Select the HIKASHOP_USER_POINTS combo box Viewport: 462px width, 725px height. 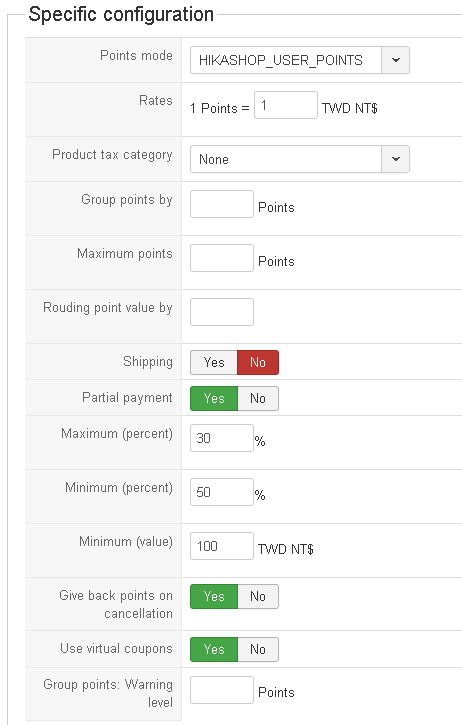click(x=300, y=60)
